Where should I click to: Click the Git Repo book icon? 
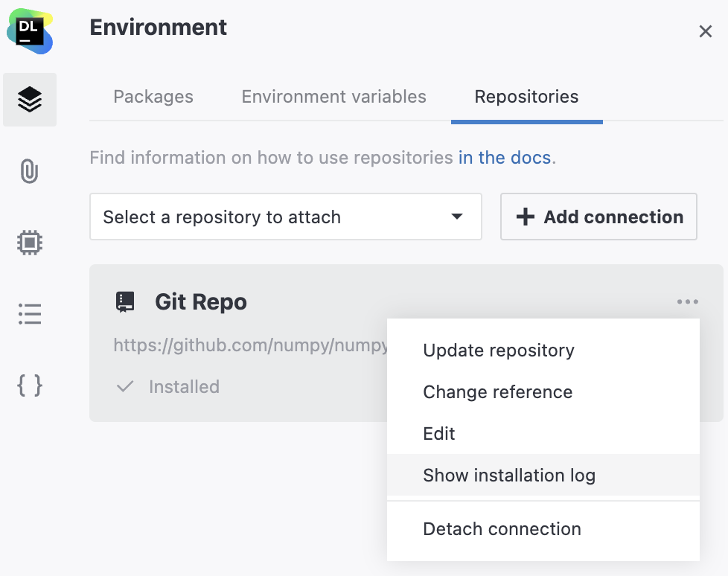click(124, 301)
